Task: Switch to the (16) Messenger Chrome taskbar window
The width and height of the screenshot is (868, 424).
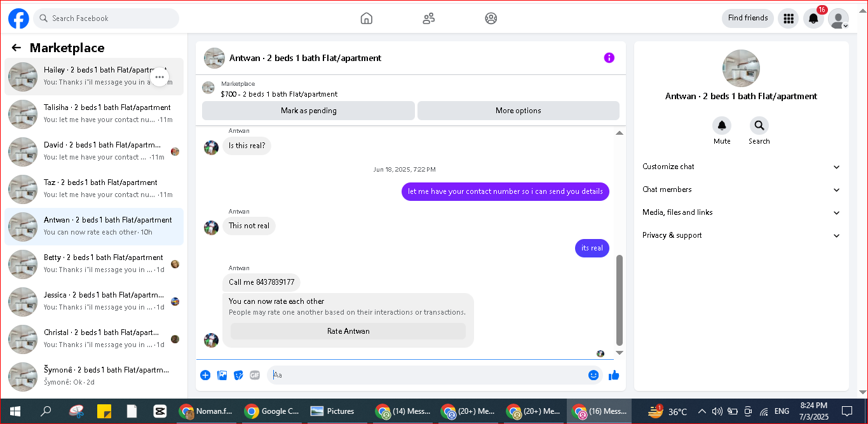Action: click(599, 411)
